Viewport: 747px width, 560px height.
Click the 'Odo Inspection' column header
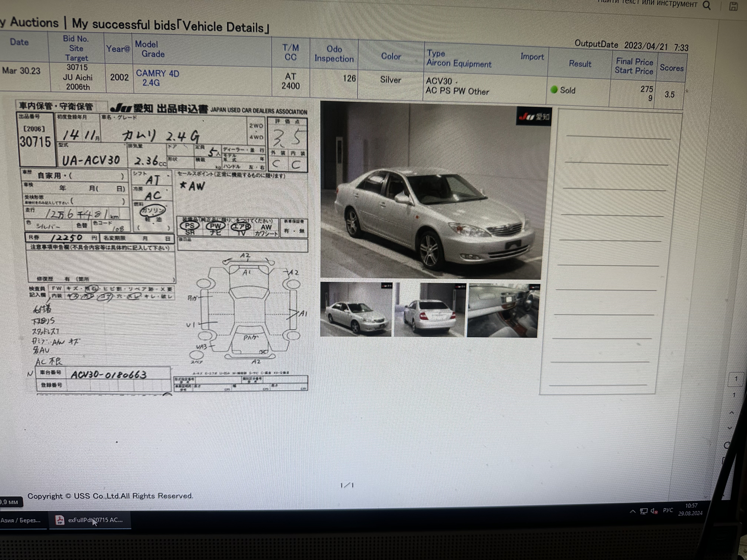tap(334, 54)
